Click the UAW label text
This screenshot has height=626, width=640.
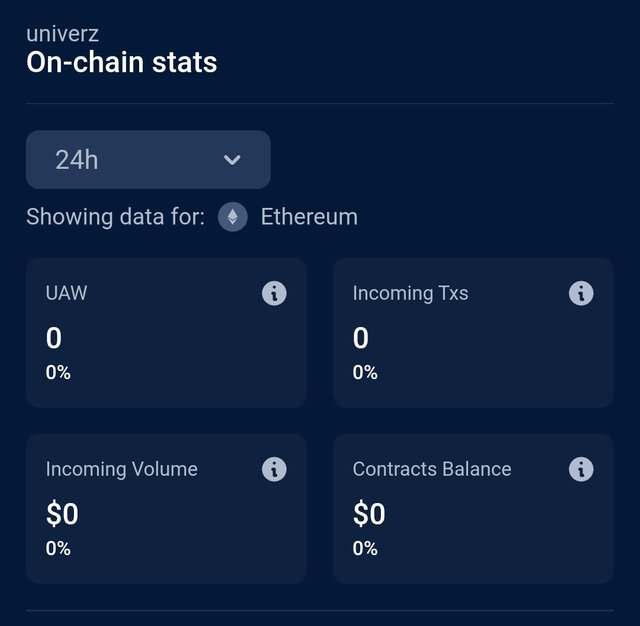(x=67, y=294)
